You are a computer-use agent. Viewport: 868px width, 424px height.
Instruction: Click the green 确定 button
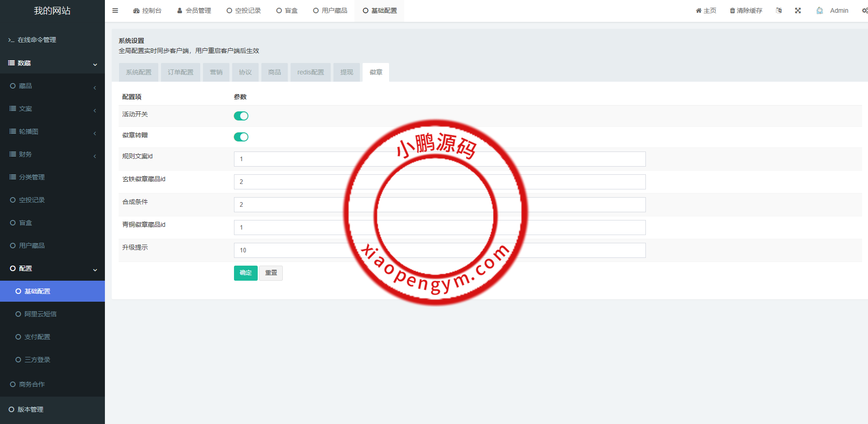pos(245,273)
